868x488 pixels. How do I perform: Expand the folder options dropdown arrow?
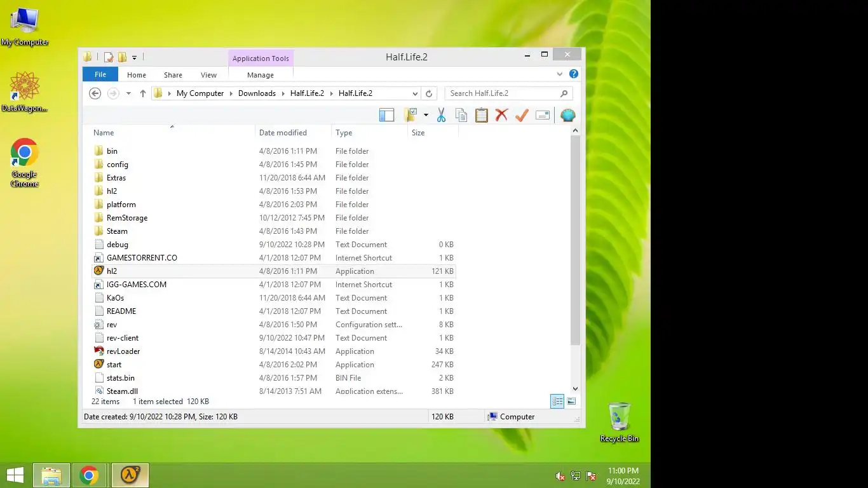click(x=426, y=115)
